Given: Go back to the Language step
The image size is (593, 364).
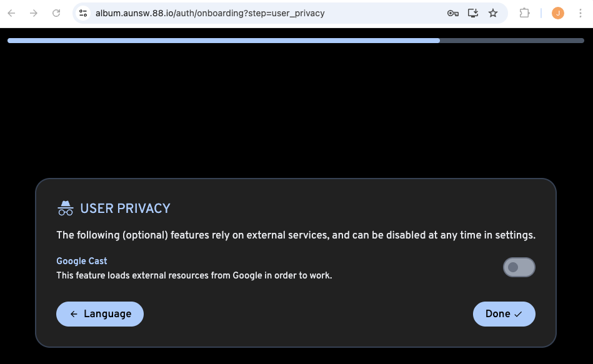Looking at the screenshot, I should 99,314.
